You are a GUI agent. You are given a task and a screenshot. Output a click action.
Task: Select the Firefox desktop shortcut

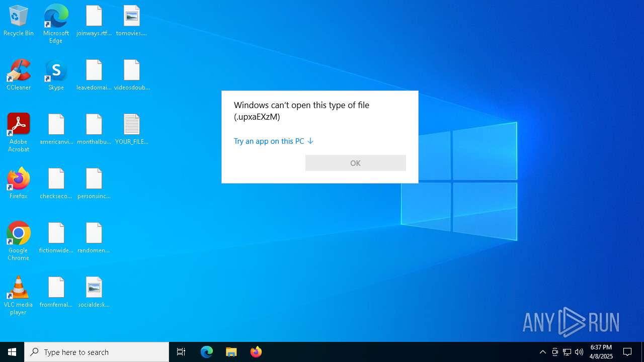(x=19, y=184)
